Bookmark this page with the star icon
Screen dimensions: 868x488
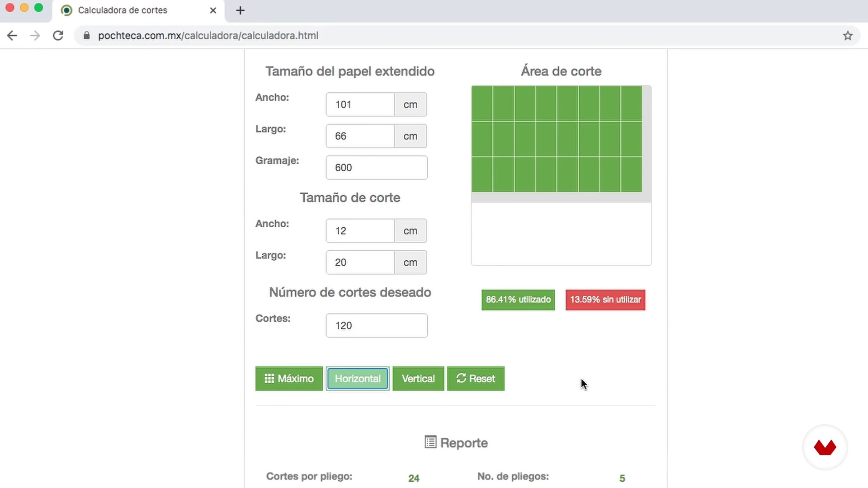(848, 36)
